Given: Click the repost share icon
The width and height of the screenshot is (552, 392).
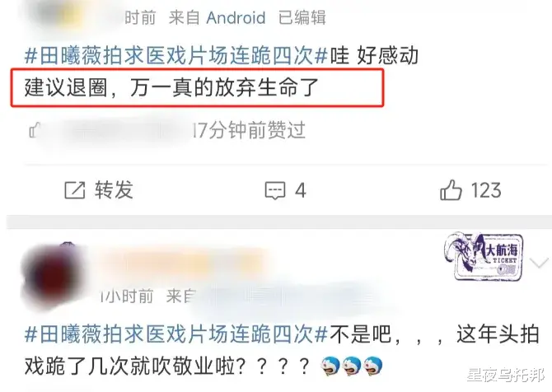Looking at the screenshot, I should coord(75,190).
